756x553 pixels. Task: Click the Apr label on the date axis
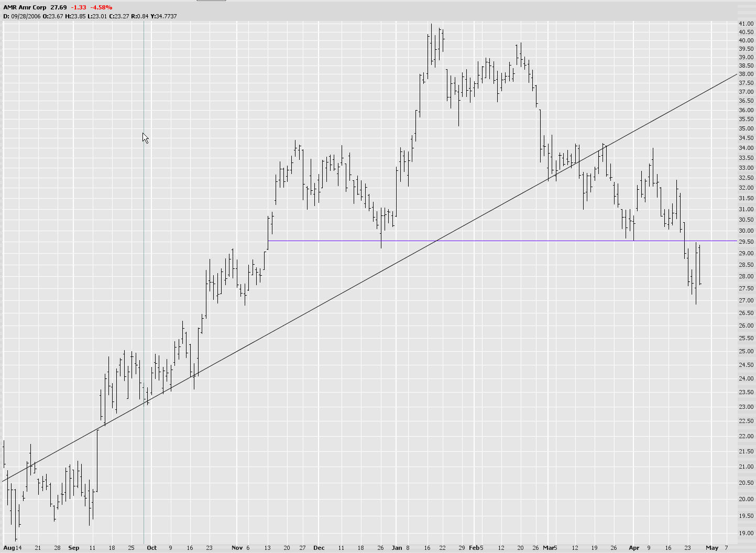pos(634,548)
